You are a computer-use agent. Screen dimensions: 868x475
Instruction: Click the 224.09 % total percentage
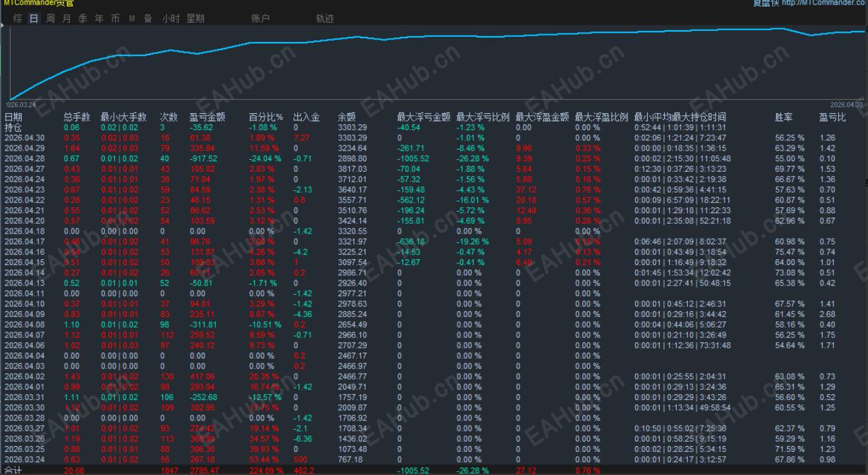[x=266, y=470]
